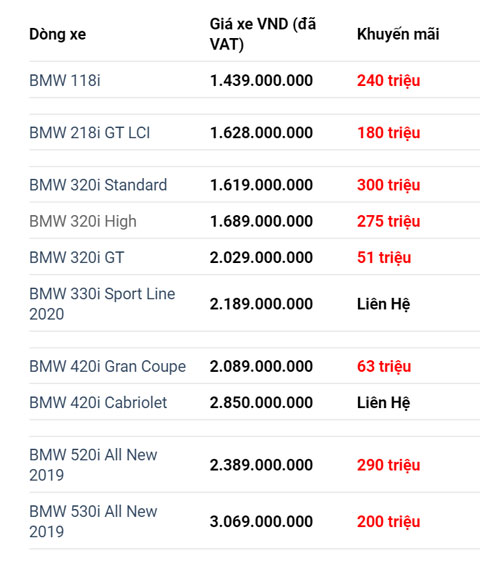This screenshot has height=563, width=500.
Task: Click Liên Hệ for BMW 330i Sport Line
Action: click(x=383, y=304)
